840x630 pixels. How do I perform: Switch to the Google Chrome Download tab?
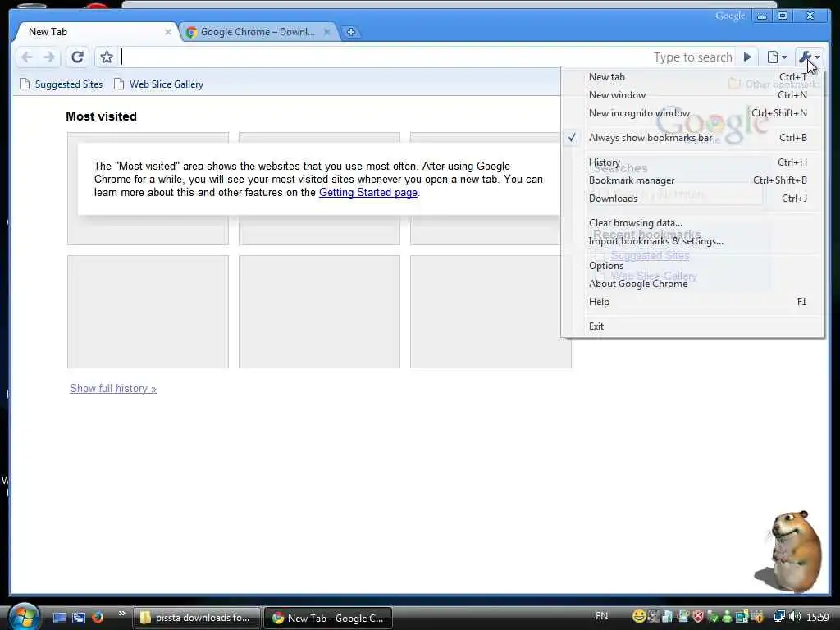257,32
